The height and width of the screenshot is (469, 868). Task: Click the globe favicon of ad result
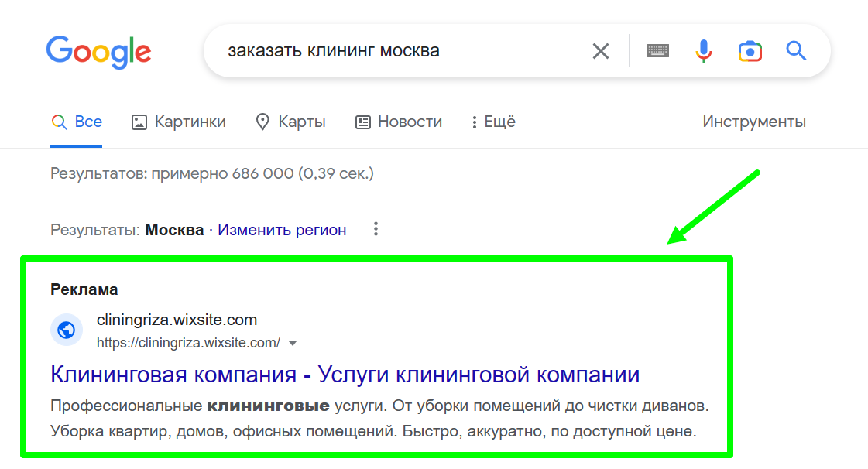point(67,330)
